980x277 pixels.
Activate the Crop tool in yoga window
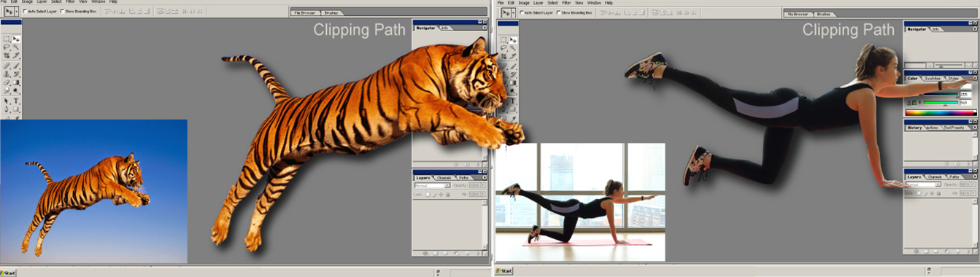(503, 55)
